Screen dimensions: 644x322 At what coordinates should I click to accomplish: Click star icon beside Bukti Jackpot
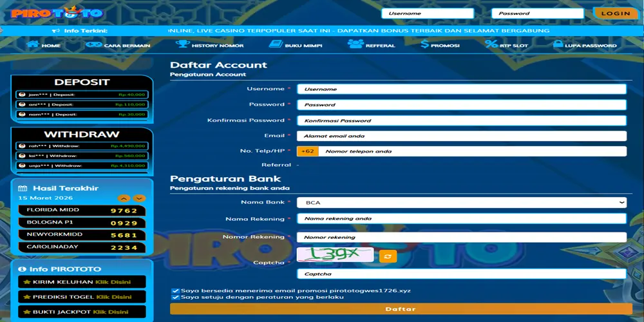(26, 312)
